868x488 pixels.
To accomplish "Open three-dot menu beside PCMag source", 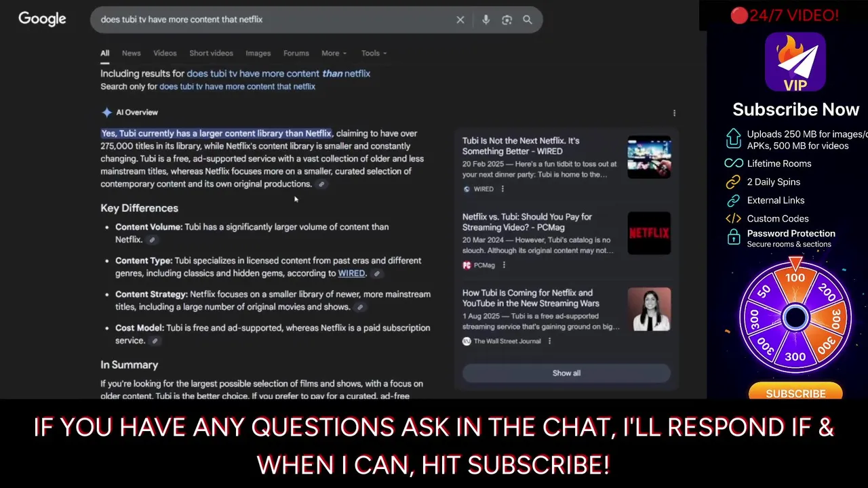I will 504,265.
